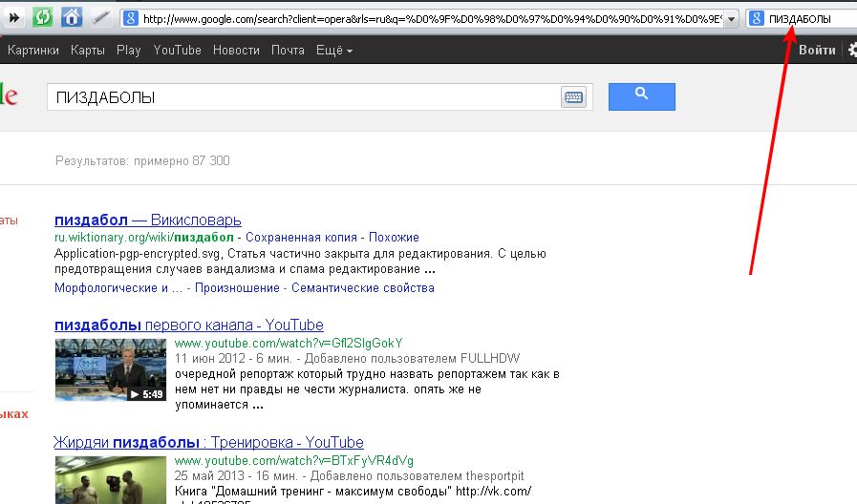Image resolution: width=857 pixels, height=504 pixels.
Task: Expand the Ещё dropdown menu
Action: coord(334,51)
